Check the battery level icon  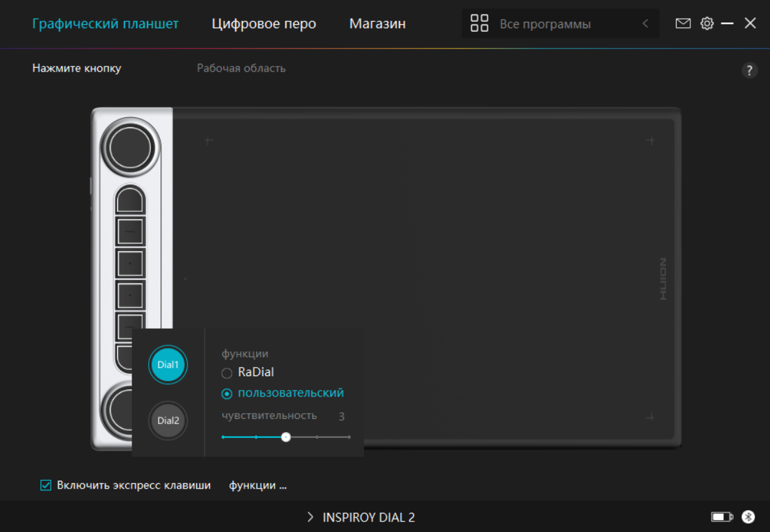[721, 517]
